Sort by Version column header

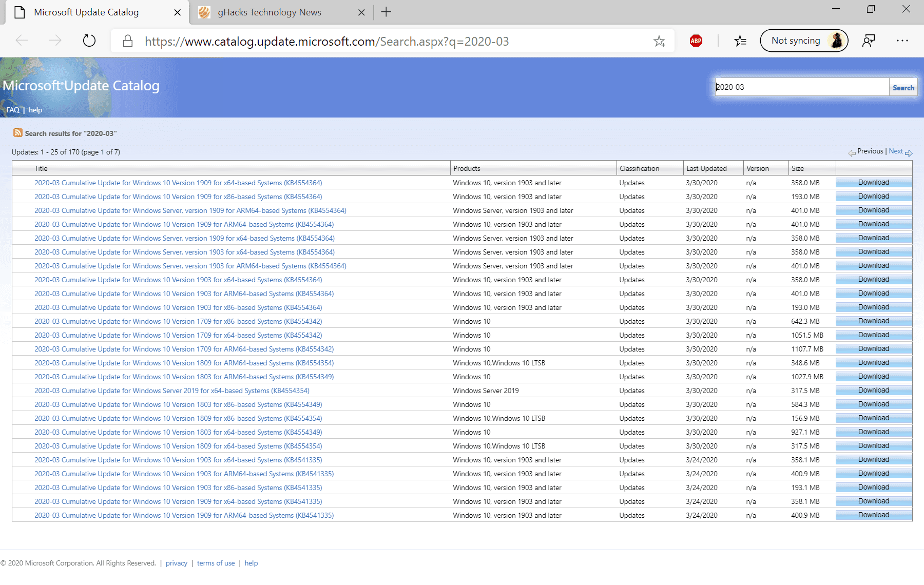758,168
